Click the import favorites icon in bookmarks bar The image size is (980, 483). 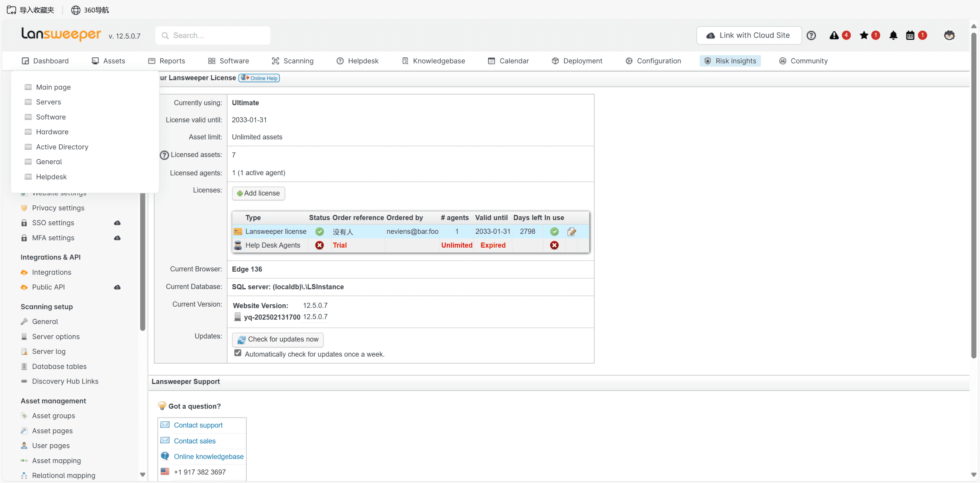[11, 10]
